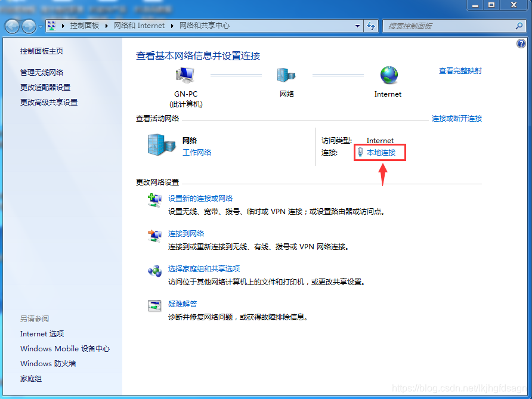Click the search magnifier icon

(519, 26)
